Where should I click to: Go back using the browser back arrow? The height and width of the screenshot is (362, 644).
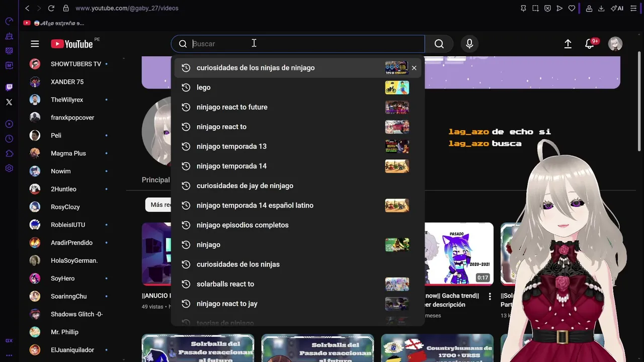pos(27,8)
